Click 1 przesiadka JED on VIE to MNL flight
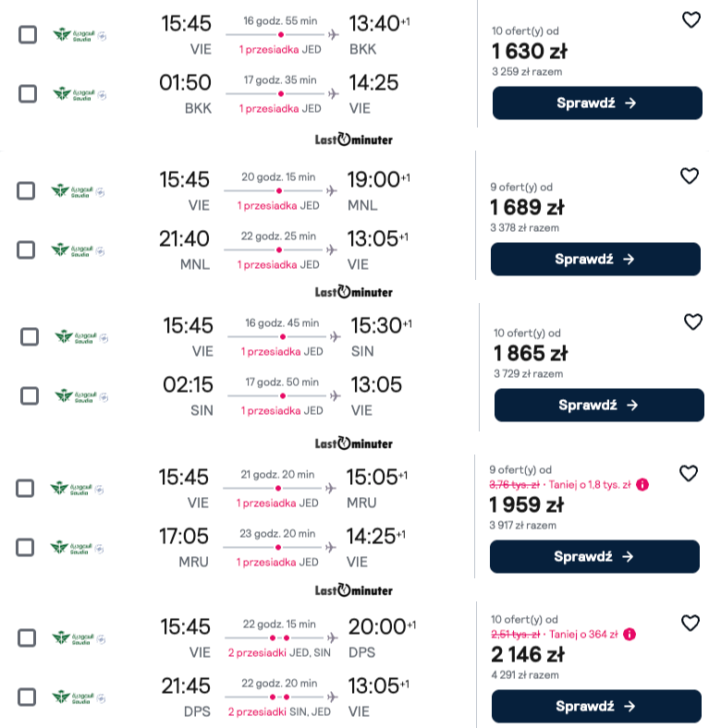Screen dimensions: 709x728 (x=278, y=206)
